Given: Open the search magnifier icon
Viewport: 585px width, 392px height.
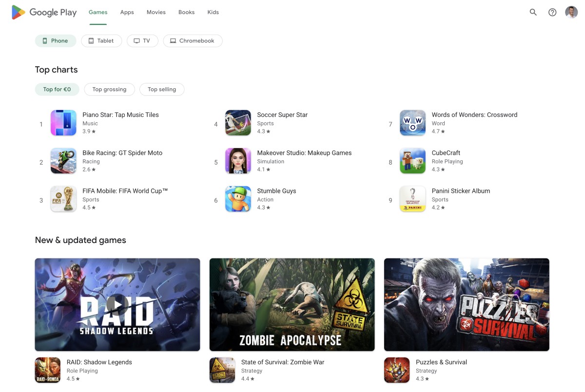Looking at the screenshot, I should point(533,12).
